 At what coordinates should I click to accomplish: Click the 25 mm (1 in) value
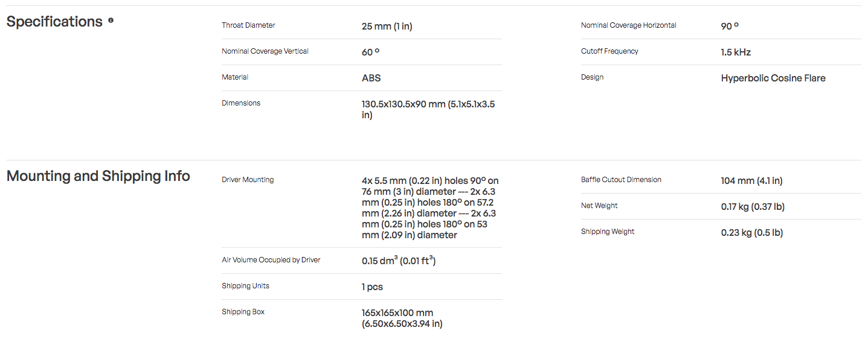pyautogui.click(x=387, y=27)
